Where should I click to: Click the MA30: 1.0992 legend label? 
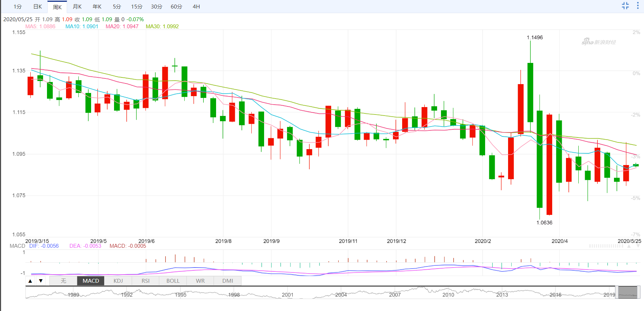[x=162, y=27]
